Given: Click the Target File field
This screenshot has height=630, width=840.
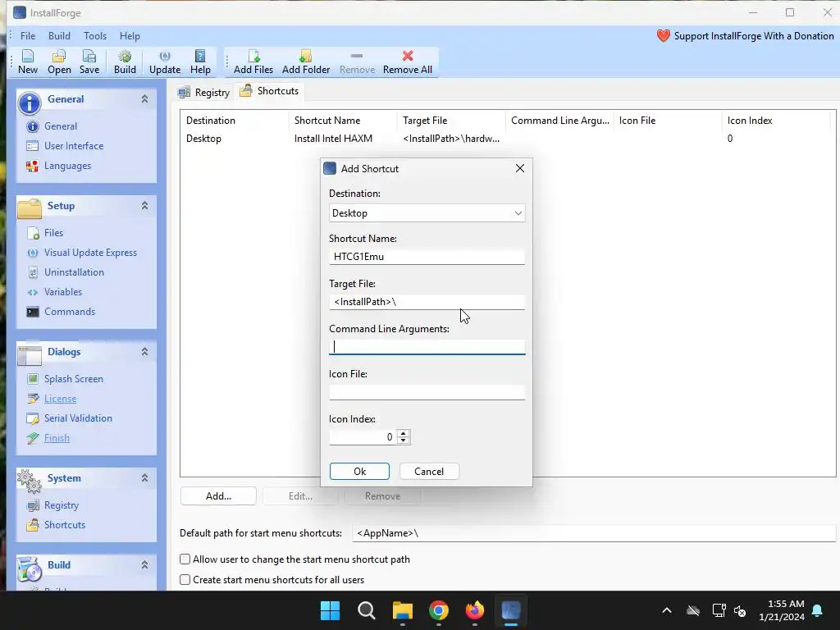Looking at the screenshot, I should (427, 302).
